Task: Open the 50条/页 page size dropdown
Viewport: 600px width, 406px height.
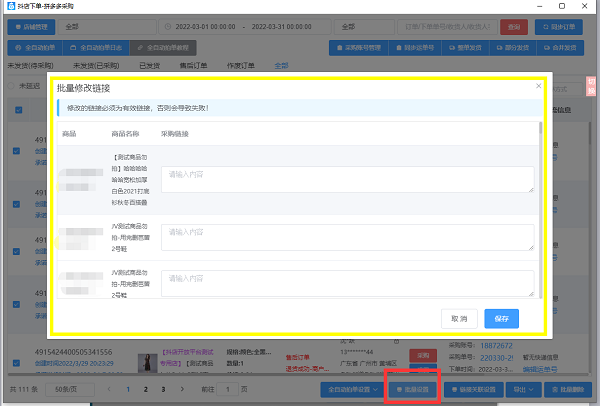Action: [70, 390]
